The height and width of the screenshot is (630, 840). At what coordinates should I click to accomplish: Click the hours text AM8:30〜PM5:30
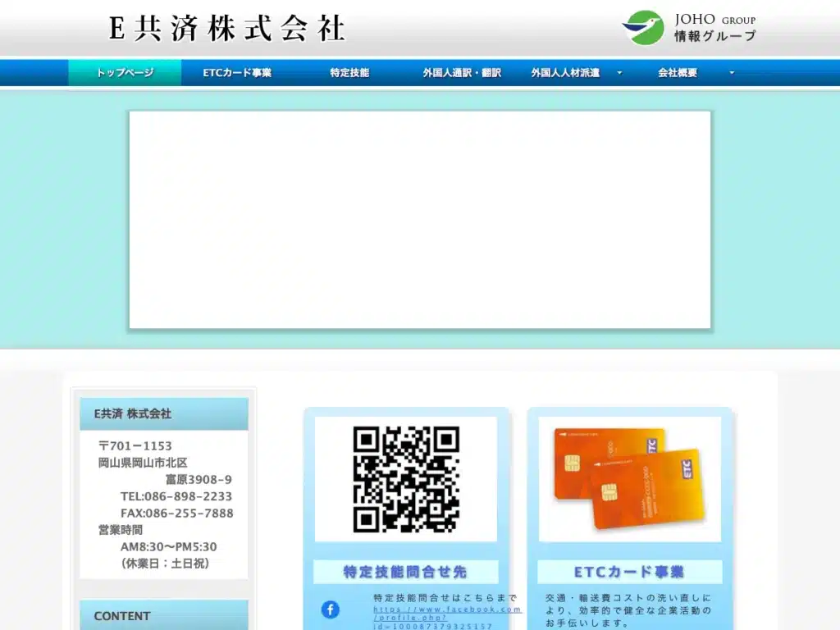[x=169, y=547]
